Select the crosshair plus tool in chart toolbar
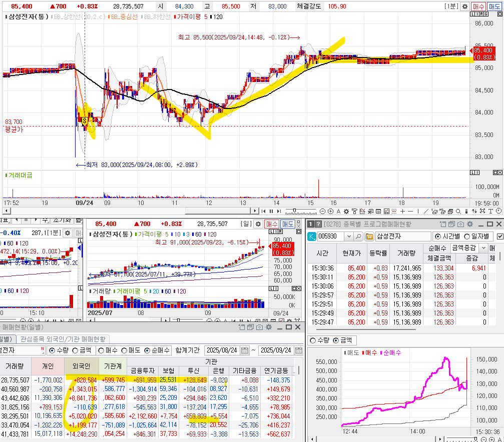 pyautogui.click(x=402, y=211)
